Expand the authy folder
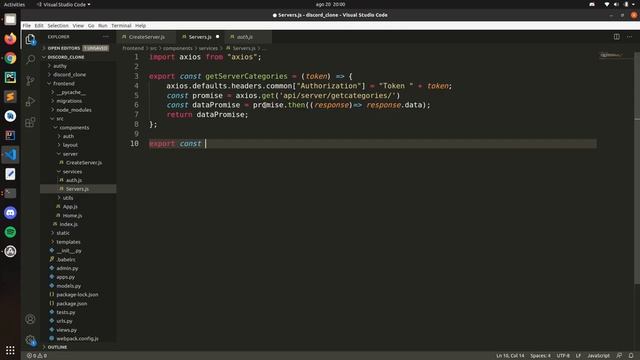This screenshot has height=360, width=640. click(60, 66)
